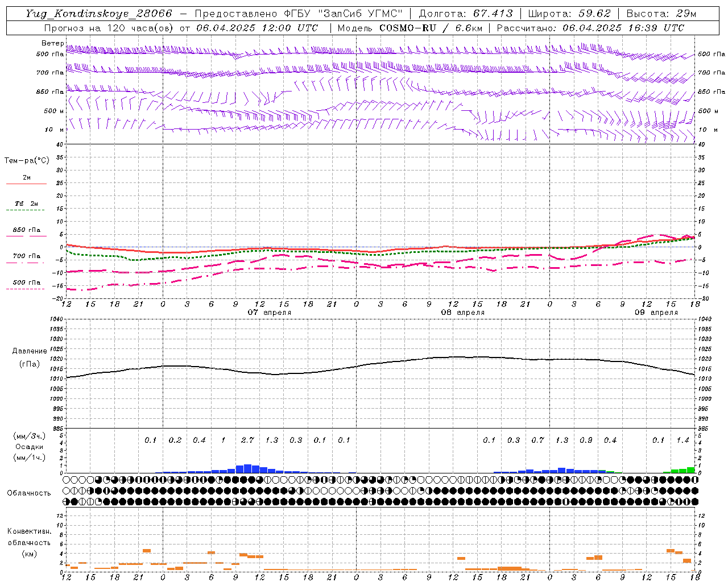This screenshot has width=728, height=582.
Task: Select the (км) unit label under convective cloudiness
Action: click(x=29, y=554)
